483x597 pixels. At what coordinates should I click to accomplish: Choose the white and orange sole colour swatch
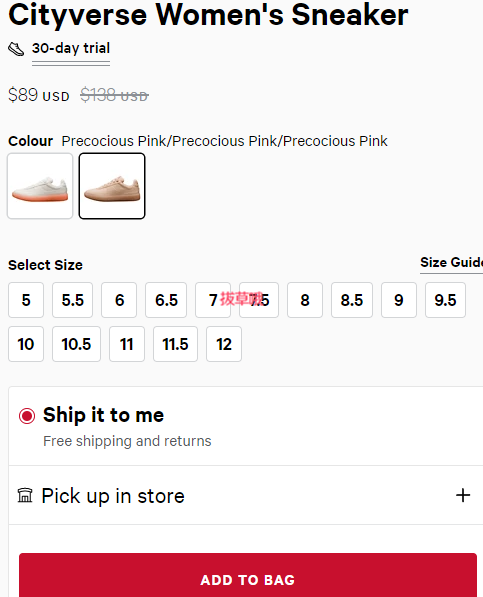point(40,186)
